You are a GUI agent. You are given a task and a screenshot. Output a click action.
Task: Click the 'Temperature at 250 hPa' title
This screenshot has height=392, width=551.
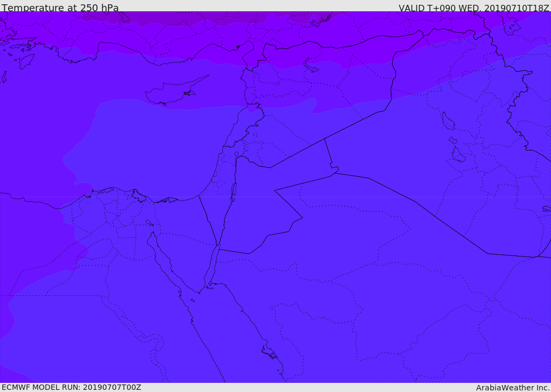pos(60,8)
